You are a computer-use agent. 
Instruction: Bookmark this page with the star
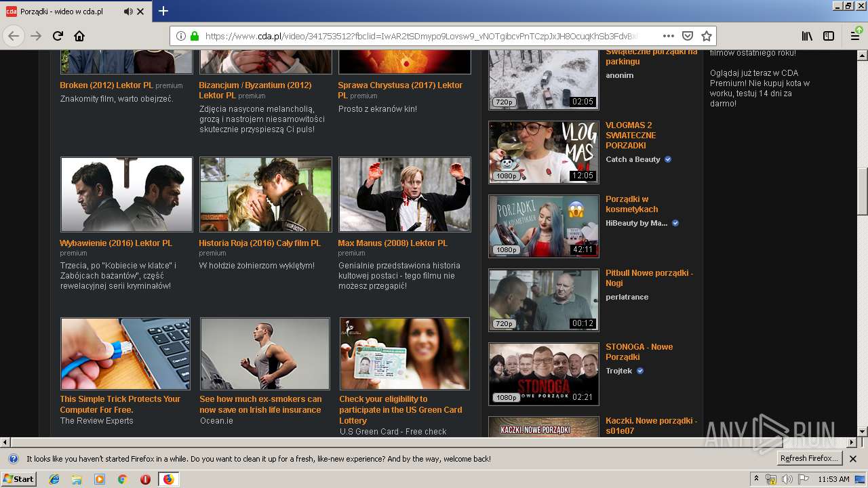pos(706,36)
